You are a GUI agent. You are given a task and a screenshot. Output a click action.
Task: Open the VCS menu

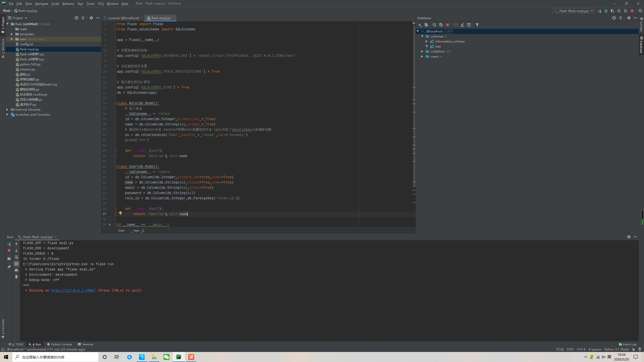coord(101,4)
